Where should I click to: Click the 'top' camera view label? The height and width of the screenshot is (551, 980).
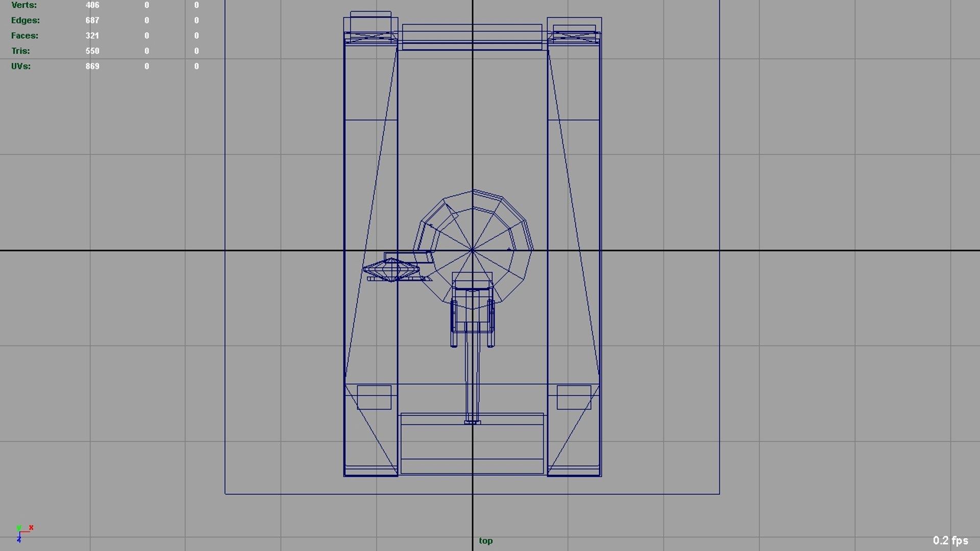[486, 540]
